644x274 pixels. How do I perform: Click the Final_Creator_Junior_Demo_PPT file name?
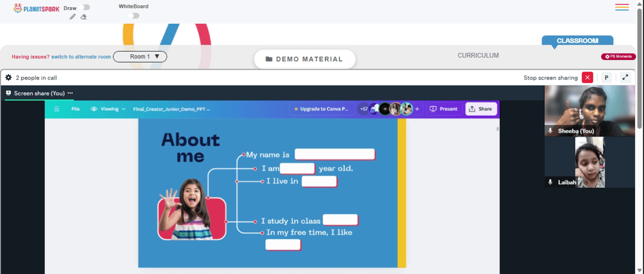pyautogui.click(x=172, y=109)
